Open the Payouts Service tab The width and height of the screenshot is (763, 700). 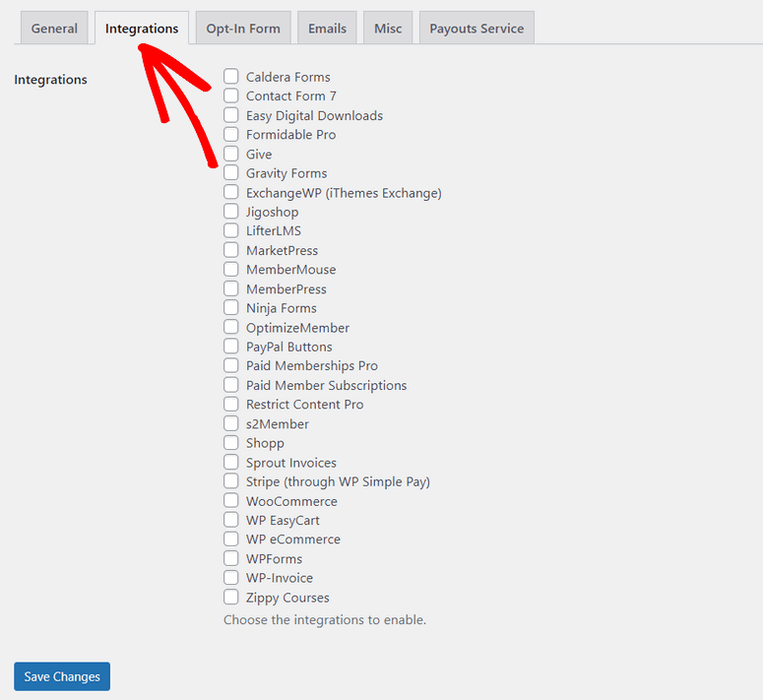(477, 29)
